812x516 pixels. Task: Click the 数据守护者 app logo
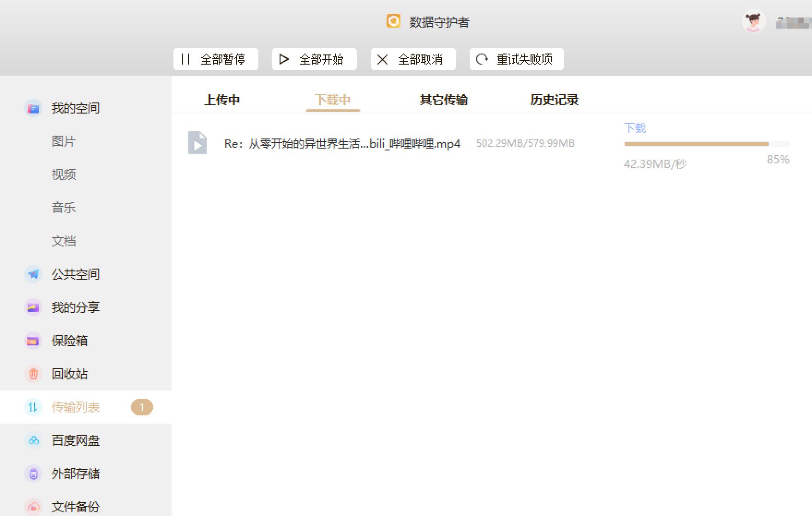pos(393,22)
